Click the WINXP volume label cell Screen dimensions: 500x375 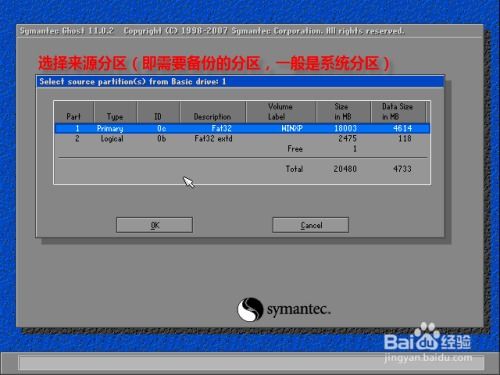pos(292,128)
